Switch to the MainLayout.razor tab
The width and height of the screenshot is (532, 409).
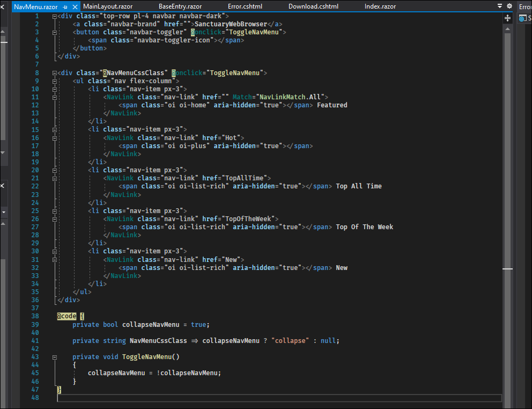107,6
